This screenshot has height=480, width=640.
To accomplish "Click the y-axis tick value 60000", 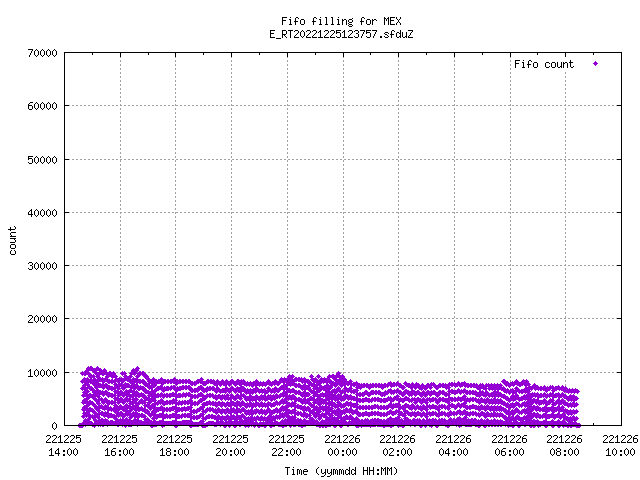I will [42, 106].
